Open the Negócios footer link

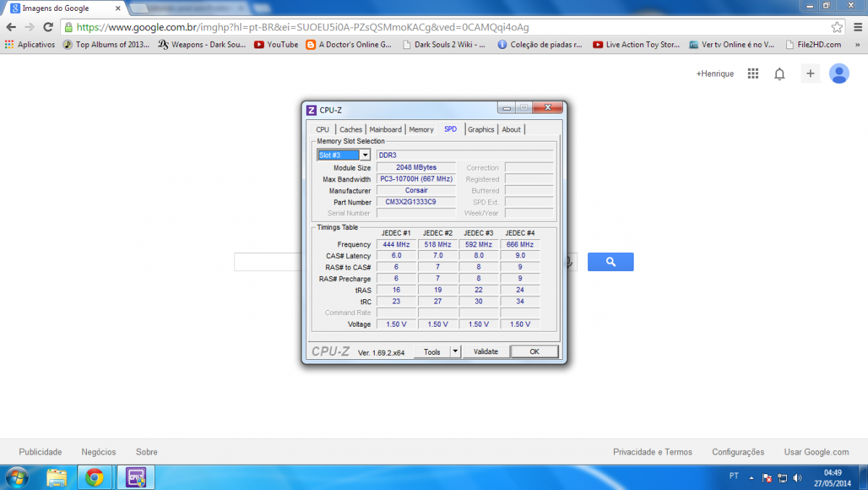point(98,452)
